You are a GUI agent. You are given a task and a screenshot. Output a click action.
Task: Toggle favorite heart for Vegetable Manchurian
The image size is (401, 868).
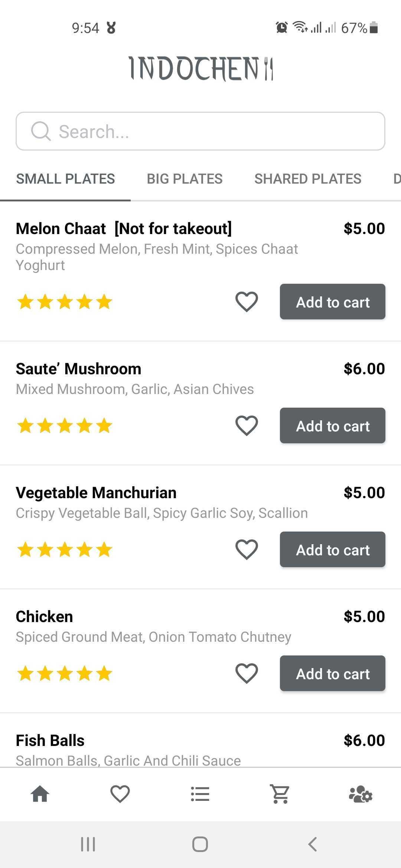tap(247, 549)
